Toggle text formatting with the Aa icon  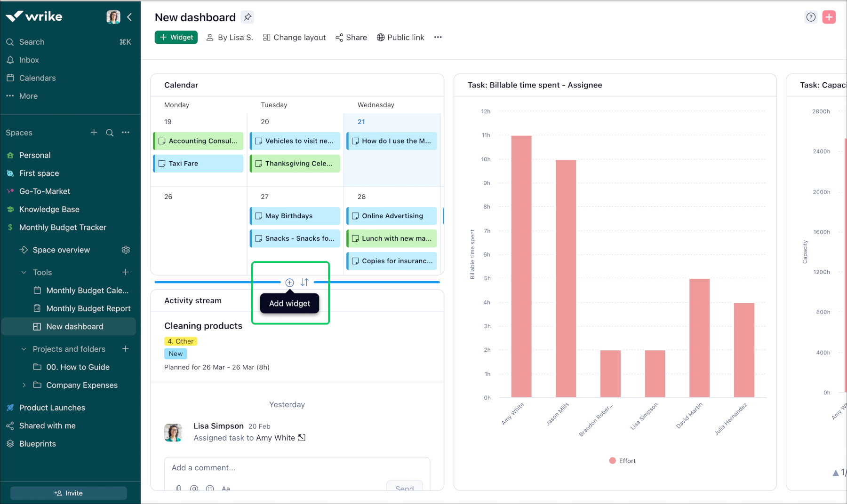(x=226, y=489)
